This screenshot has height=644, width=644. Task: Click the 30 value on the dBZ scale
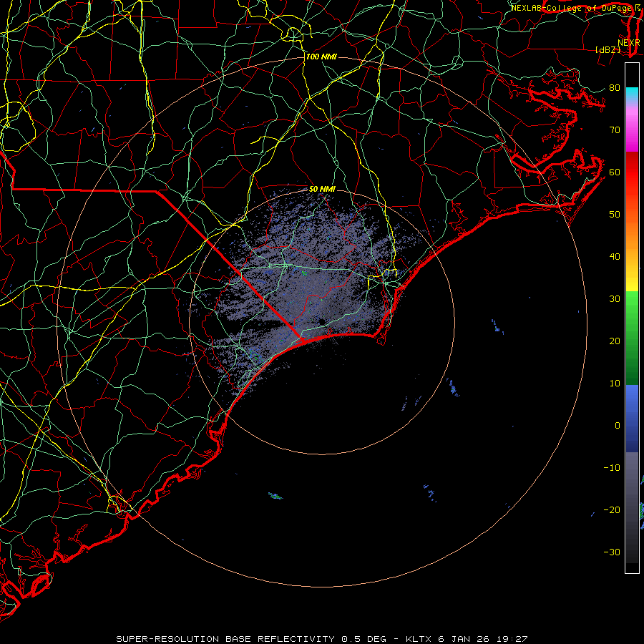[x=615, y=298]
